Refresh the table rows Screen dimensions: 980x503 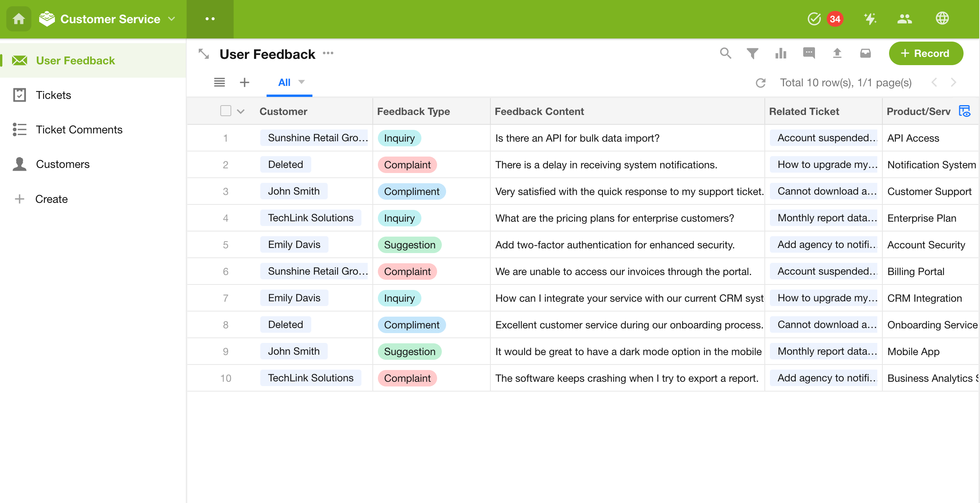[x=760, y=83]
